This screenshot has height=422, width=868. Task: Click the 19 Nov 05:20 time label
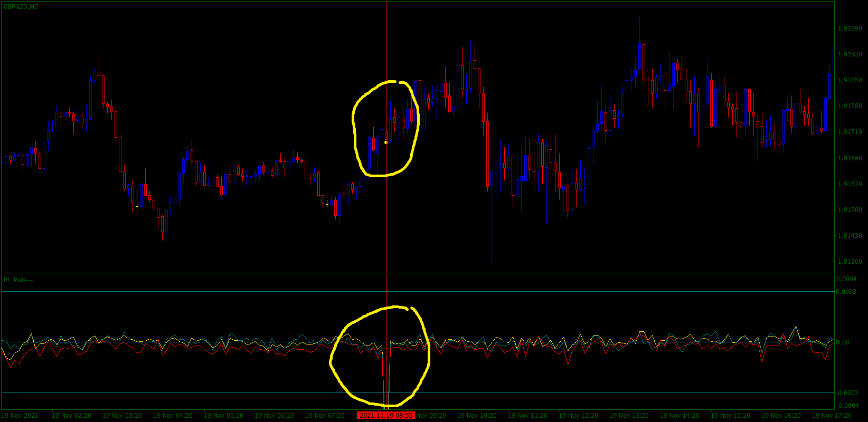click(223, 416)
